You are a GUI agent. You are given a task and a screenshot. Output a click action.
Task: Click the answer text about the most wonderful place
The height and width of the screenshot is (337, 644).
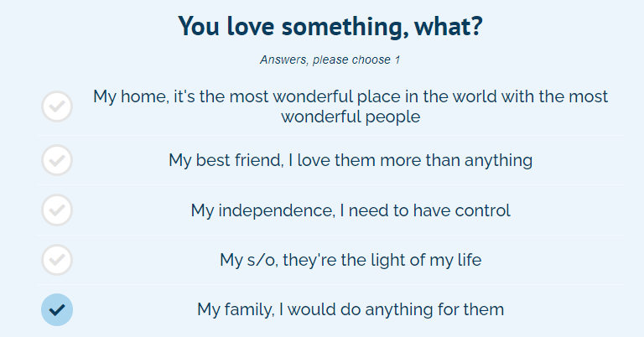pos(351,96)
